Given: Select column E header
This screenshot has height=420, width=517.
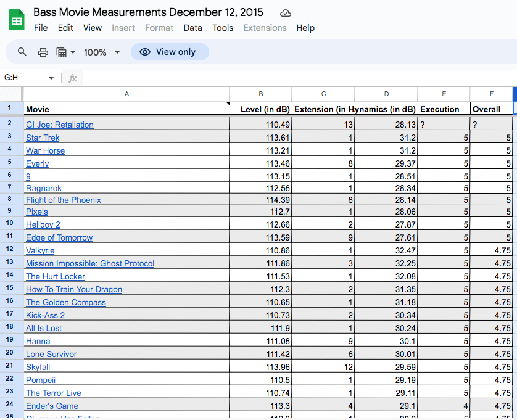Looking at the screenshot, I should pos(444,94).
